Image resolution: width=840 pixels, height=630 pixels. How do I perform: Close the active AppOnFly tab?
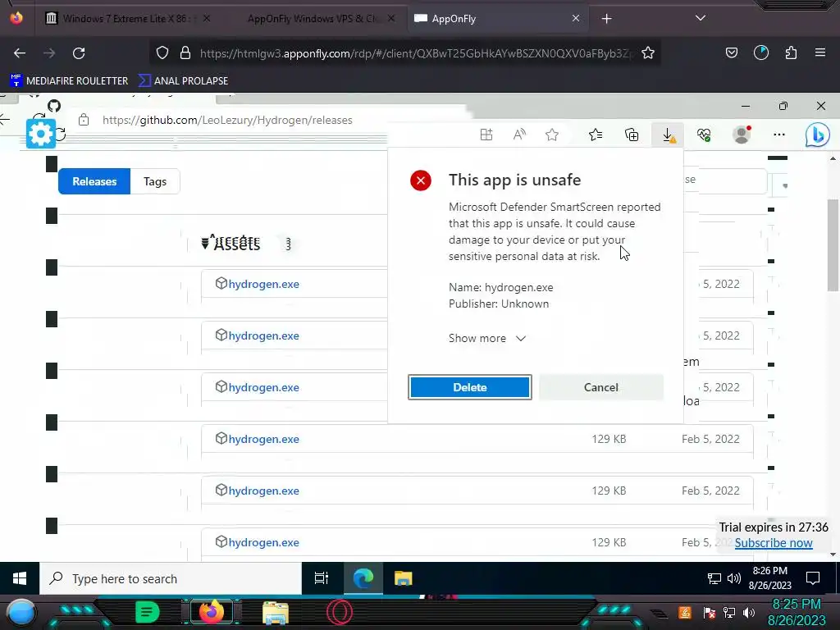point(575,18)
